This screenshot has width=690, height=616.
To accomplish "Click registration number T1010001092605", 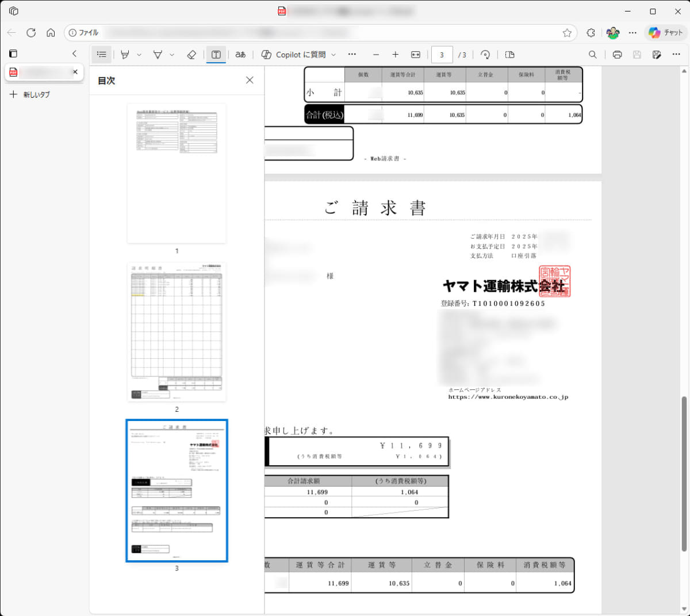I will click(509, 304).
